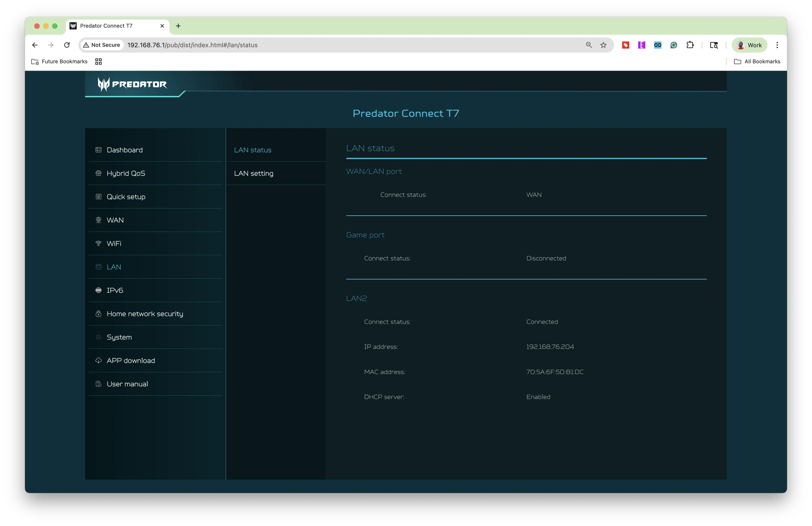Click the blue link extension icon
Viewport: 812px width, 526px height.
coord(657,45)
